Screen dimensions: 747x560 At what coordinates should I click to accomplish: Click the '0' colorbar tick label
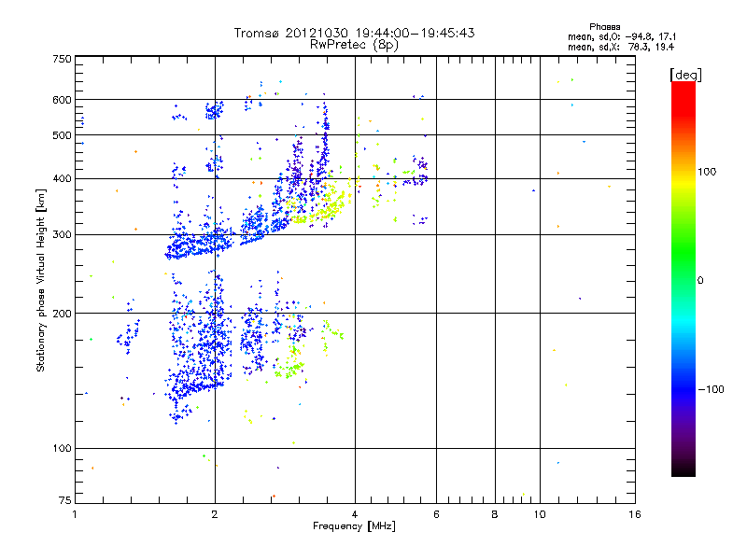(700, 281)
